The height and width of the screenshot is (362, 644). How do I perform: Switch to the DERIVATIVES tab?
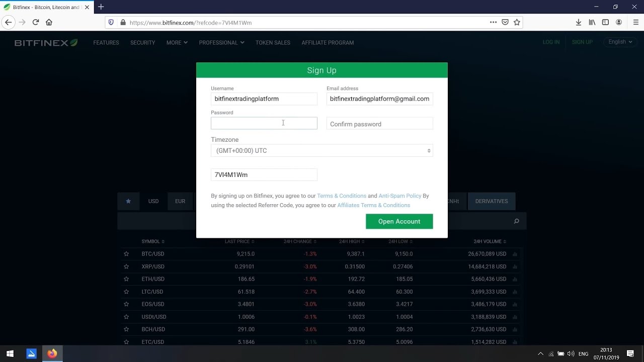coord(492,201)
